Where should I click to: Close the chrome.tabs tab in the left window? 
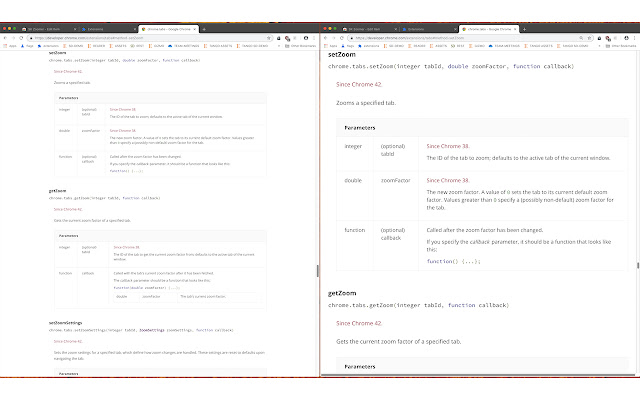click(x=195, y=29)
